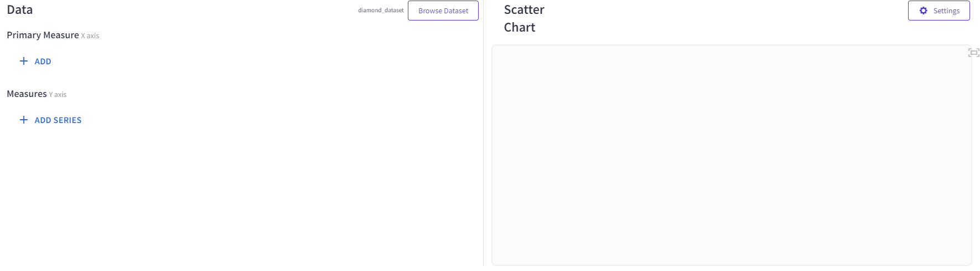The image size is (980, 271).
Task: Click the plus icon beside ADD
Action: (x=24, y=61)
